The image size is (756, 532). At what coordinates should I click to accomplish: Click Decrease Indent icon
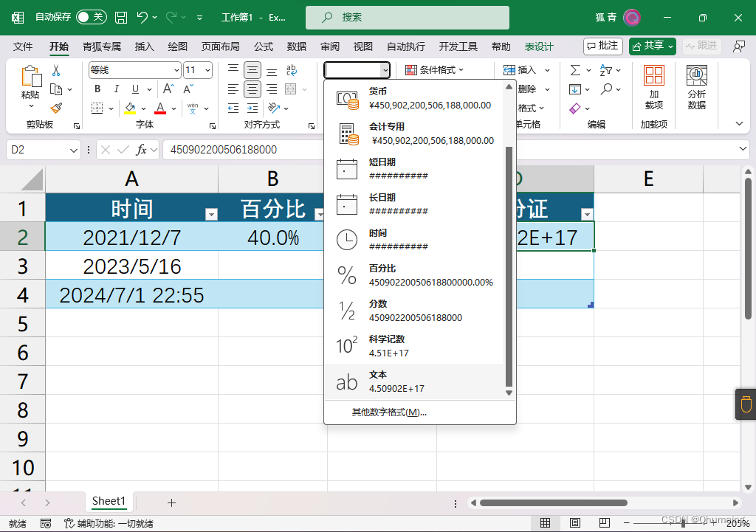[233, 108]
